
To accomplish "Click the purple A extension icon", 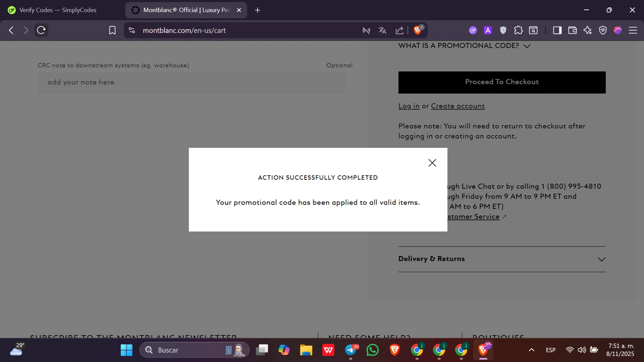I will [488, 30].
